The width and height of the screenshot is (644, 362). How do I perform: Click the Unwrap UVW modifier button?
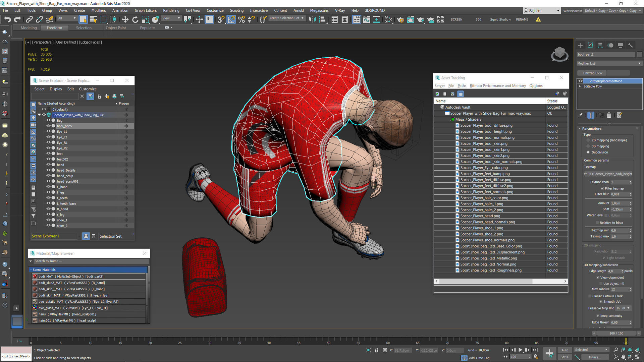pyautogui.click(x=592, y=73)
